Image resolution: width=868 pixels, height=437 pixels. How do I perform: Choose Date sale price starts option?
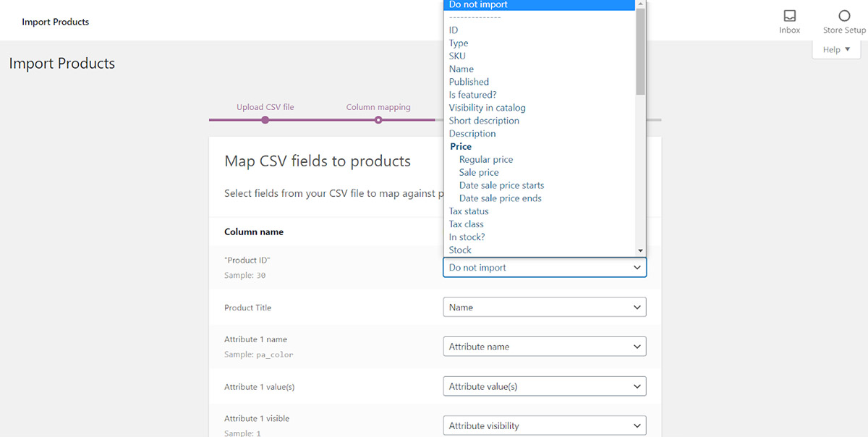tap(501, 185)
